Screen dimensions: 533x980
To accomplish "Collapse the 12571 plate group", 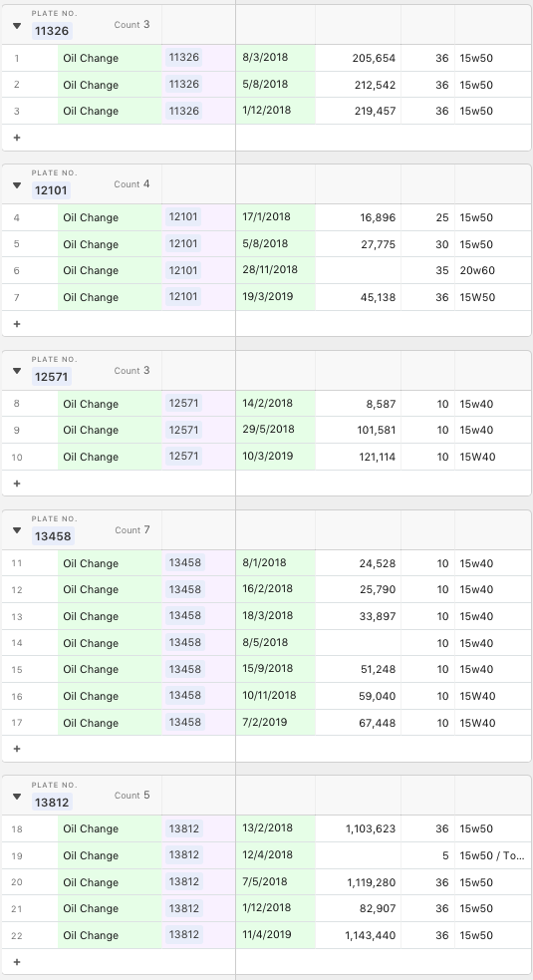I will tap(17, 371).
